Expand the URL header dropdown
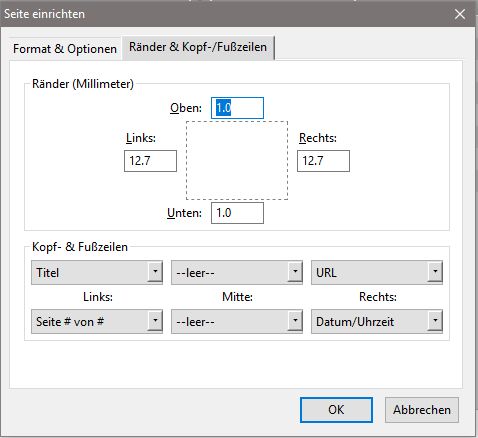This screenshot has width=478, height=438. (x=377, y=273)
